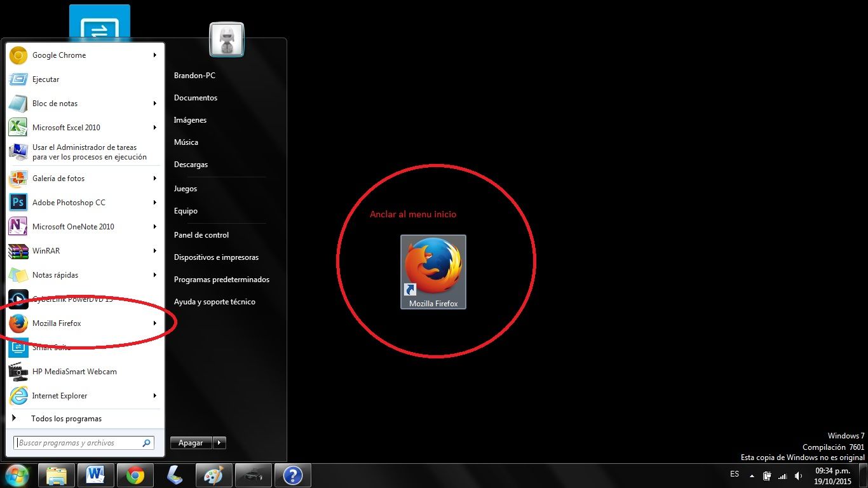Open Documentos in the Start menu
The image size is (868, 488).
(x=196, y=98)
